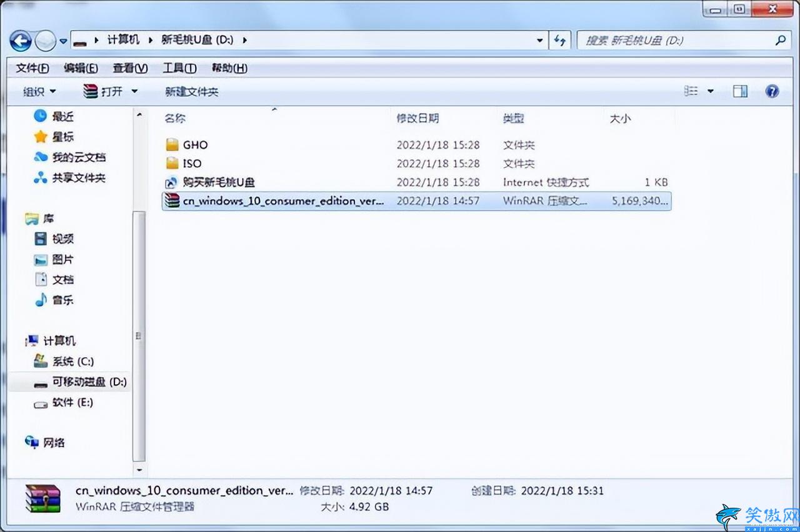
Task: Toggle the preview pane icon
Action: click(741, 92)
